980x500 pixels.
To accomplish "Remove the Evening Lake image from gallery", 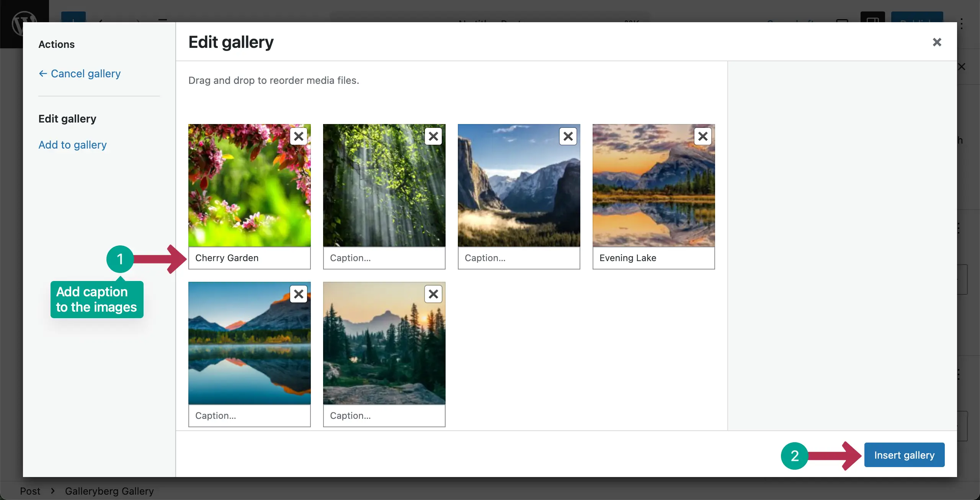I will click(x=703, y=136).
